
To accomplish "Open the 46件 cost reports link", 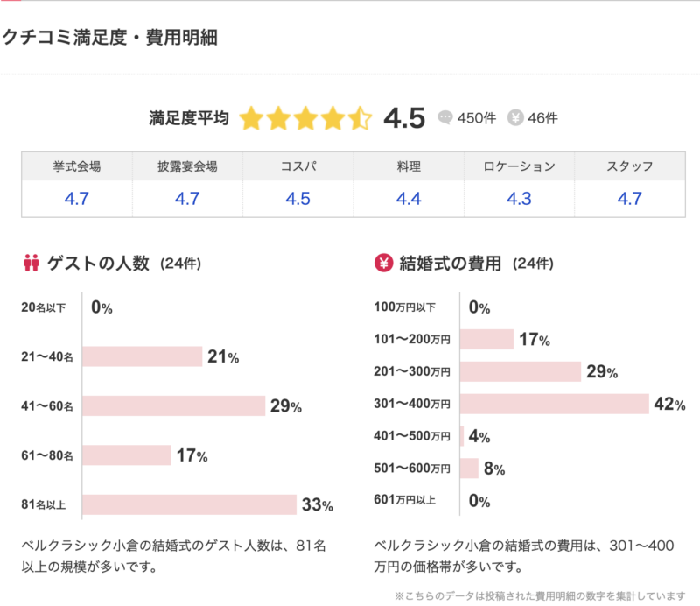I will 543,118.
